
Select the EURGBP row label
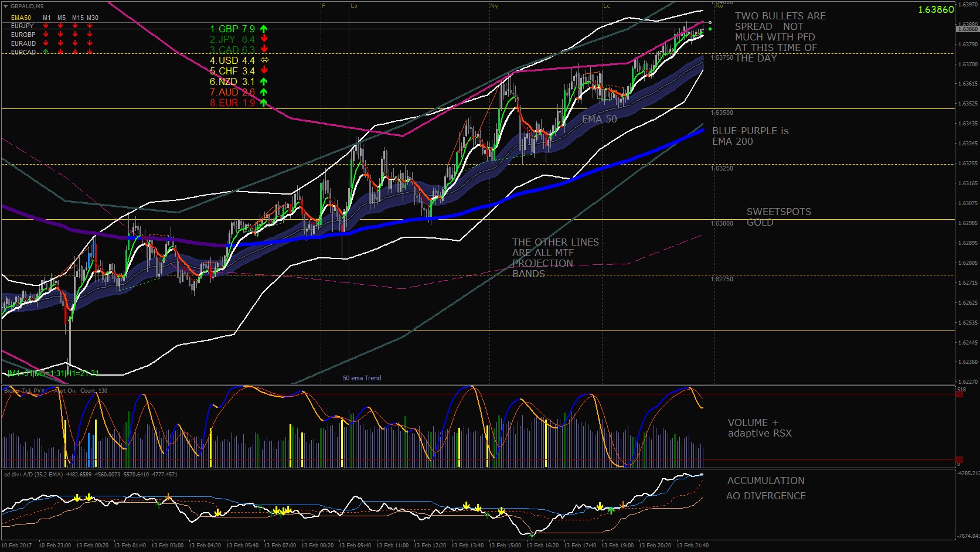point(23,35)
